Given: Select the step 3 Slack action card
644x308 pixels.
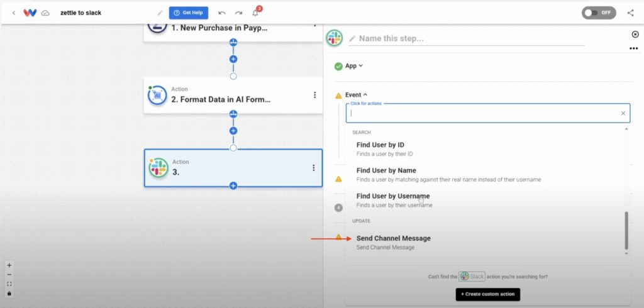Looking at the screenshot, I should [x=233, y=168].
